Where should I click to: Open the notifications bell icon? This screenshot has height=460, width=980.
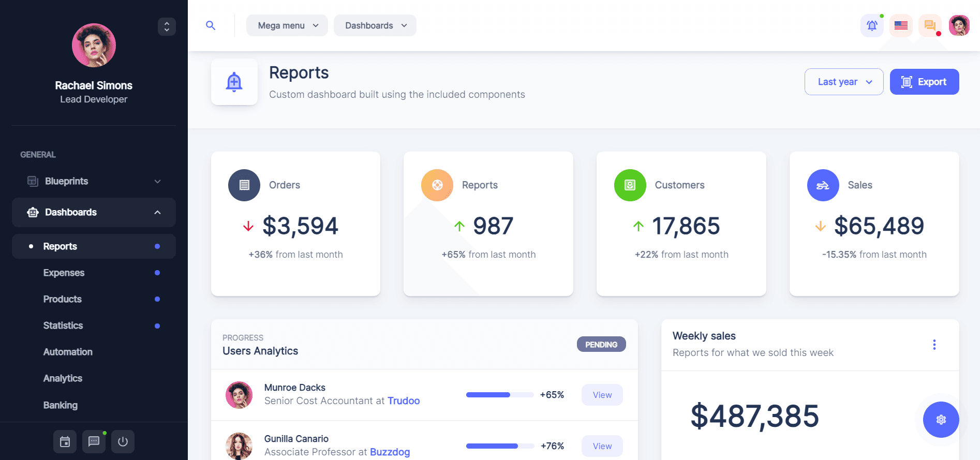[x=872, y=25]
